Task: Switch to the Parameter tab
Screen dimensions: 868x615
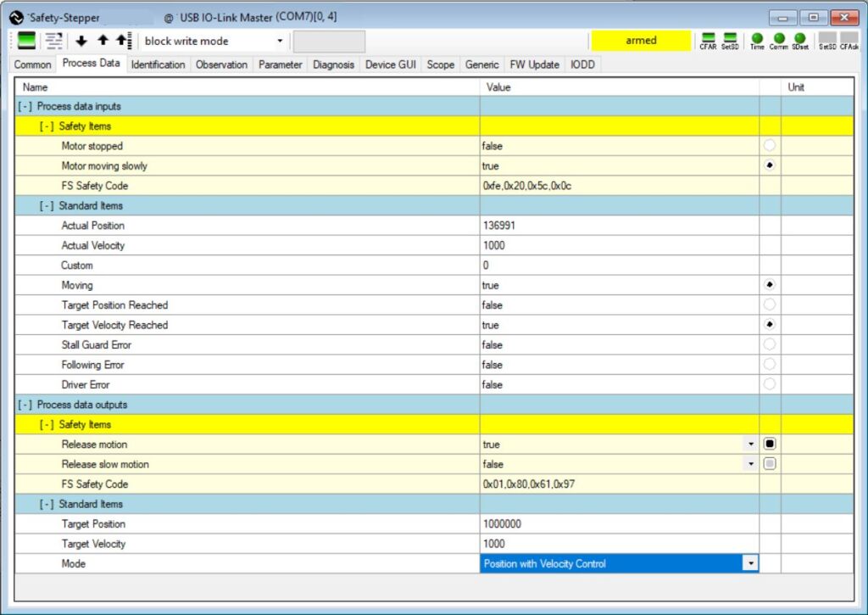Action: [x=280, y=64]
